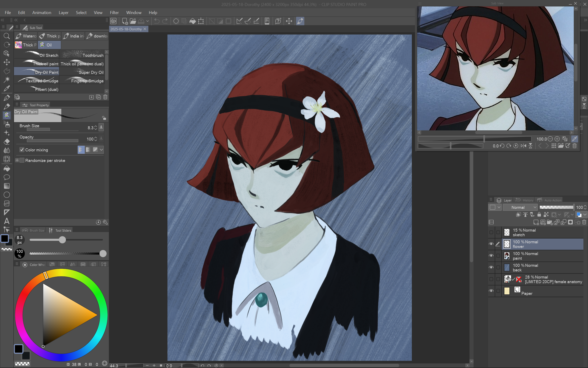Enable Randomize per stroke checkbox
The height and width of the screenshot is (368, 588).
(22, 160)
